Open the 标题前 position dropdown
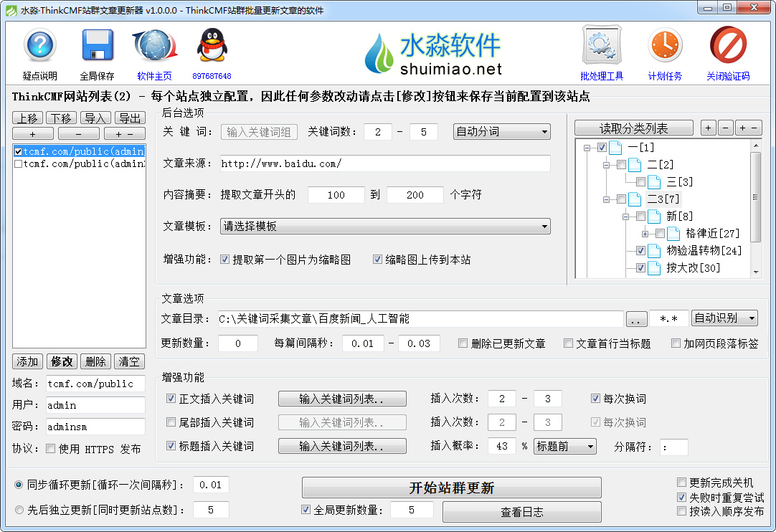 [x=564, y=447]
